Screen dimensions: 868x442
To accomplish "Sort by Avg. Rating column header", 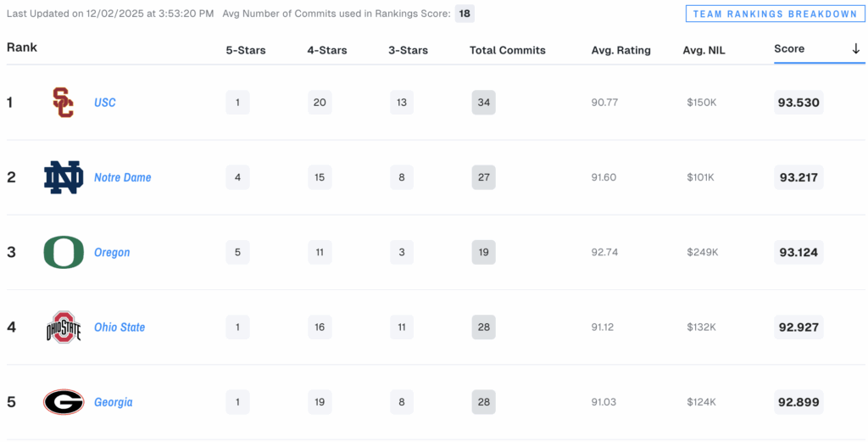I will [621, 50].
